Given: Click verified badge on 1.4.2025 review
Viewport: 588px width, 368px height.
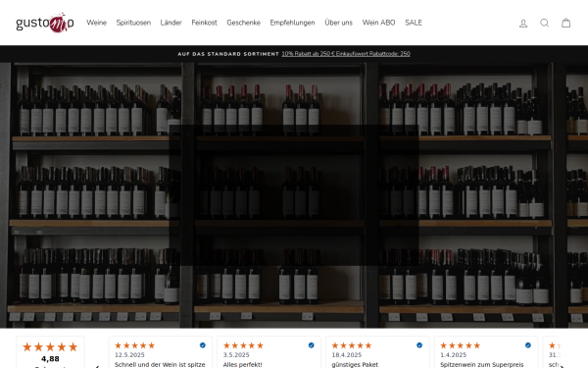Looking at the screenshot, I should click(x=528, y=345).
